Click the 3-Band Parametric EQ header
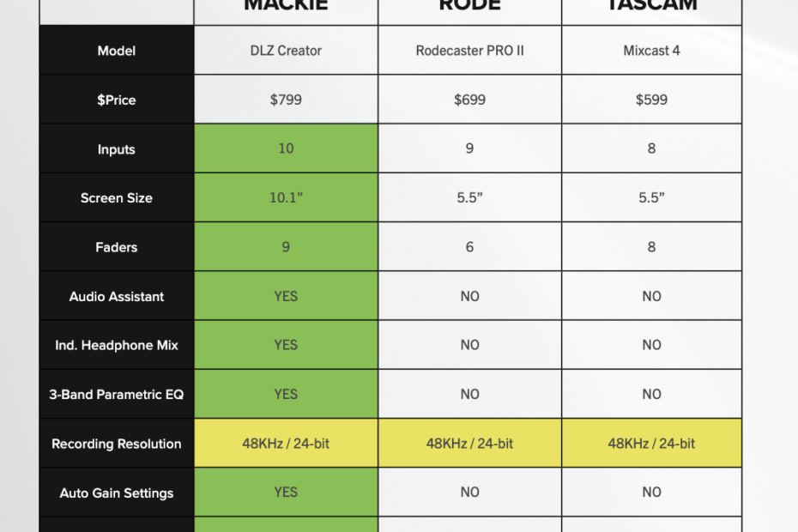The height and width of the screenshot is (532, 798). 117,395
